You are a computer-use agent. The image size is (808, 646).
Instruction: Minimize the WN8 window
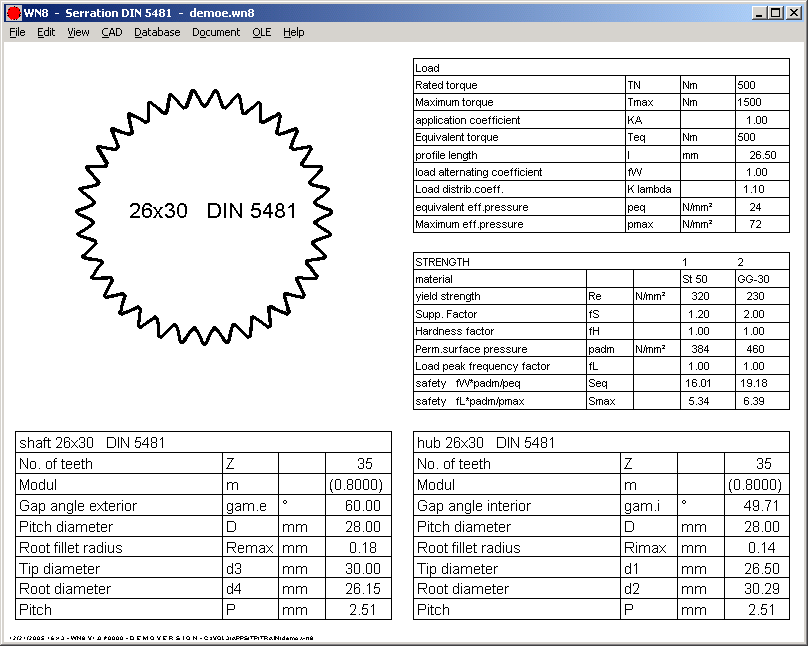pyautogui.click(x=761, y=13)
